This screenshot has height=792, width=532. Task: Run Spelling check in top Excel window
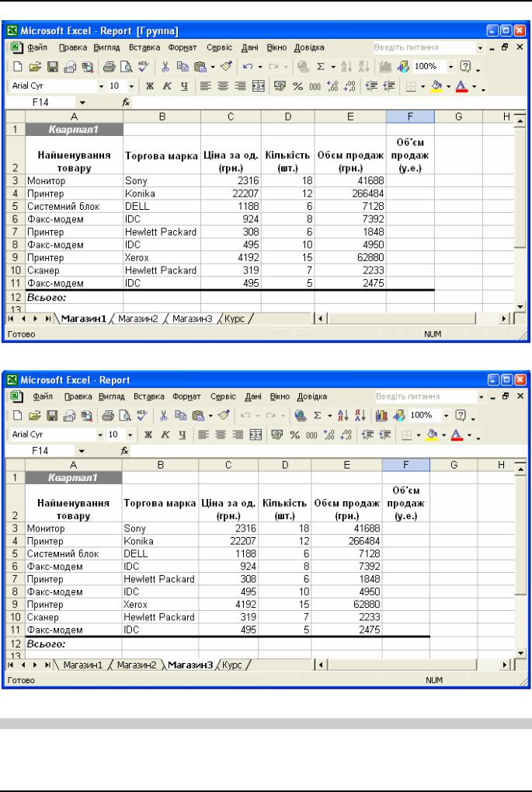point(143,67)
